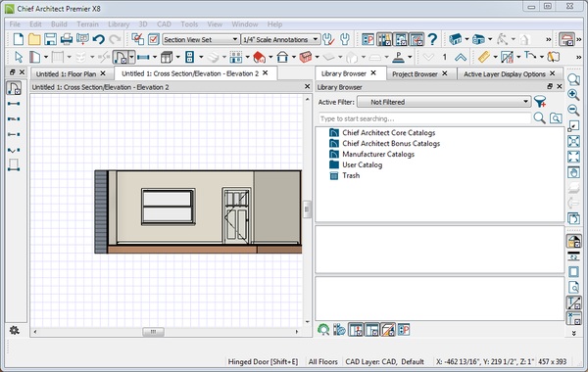Click the library search magnifier icon

click(x=539, y=118)
